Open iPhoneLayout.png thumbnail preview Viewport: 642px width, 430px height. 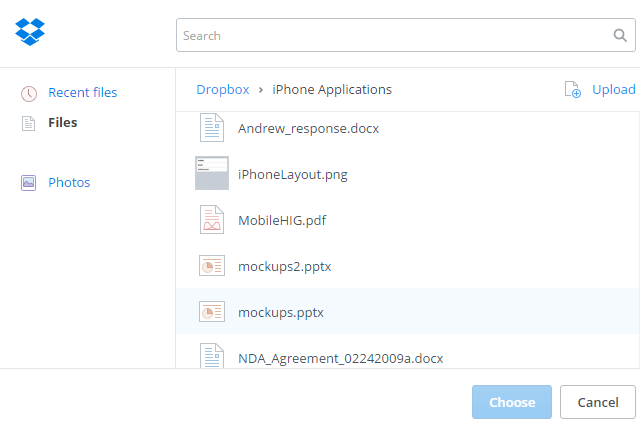click(x=212, y=173)
